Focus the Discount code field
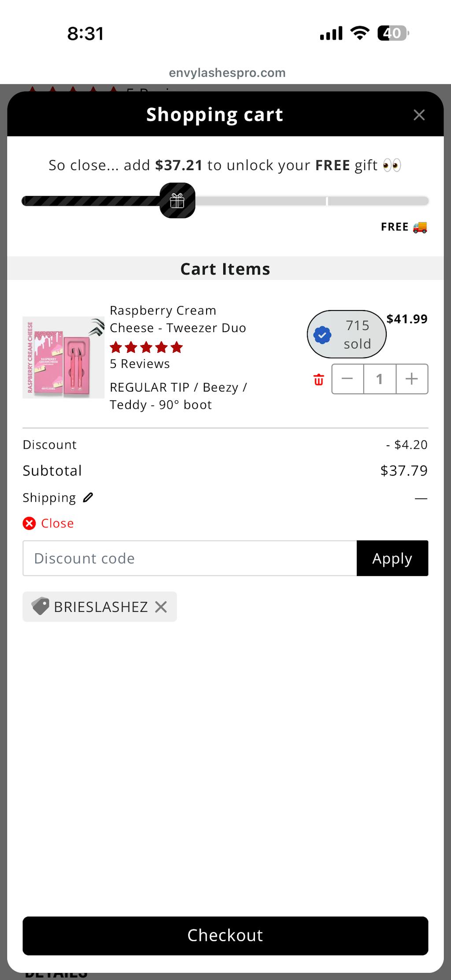This screenshot has width=451, height=980. coord(189,558)
